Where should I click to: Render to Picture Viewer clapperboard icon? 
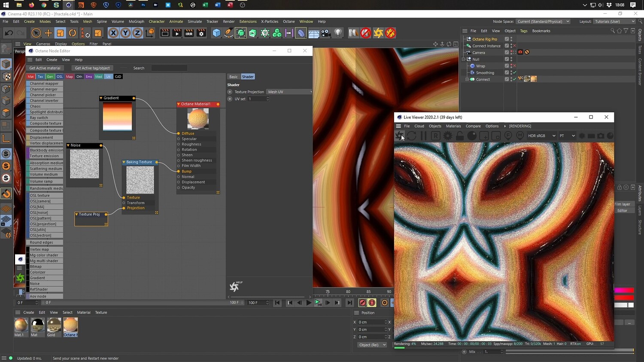coord(177,33)
